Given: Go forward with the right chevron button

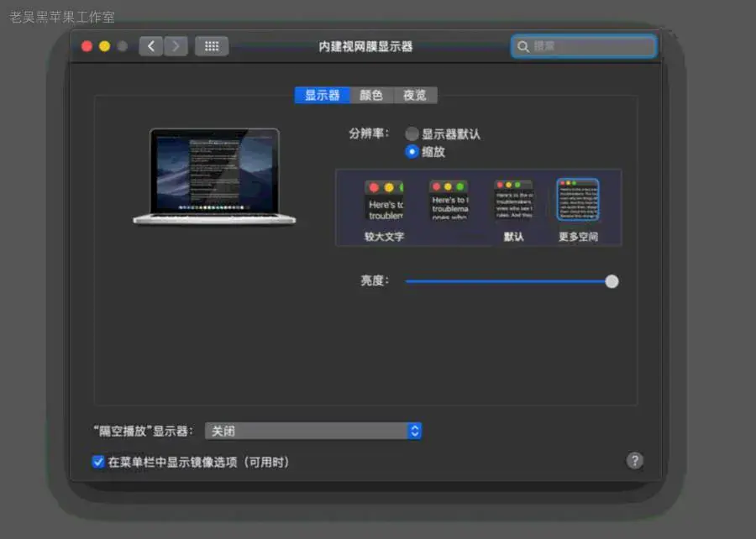Looking at the screenshot, I should (x=176, y=46).
